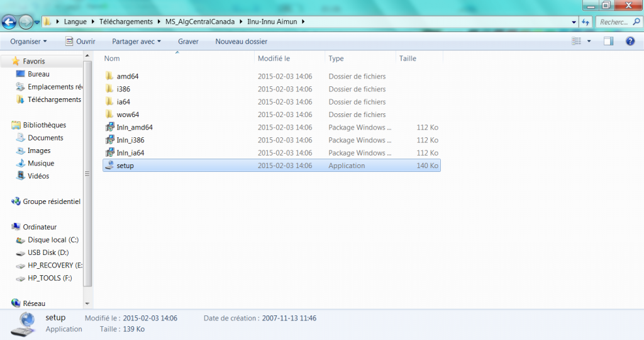Click the Ouvrir toolbar button
644x340 pixels.
click(x=80, y=42)
